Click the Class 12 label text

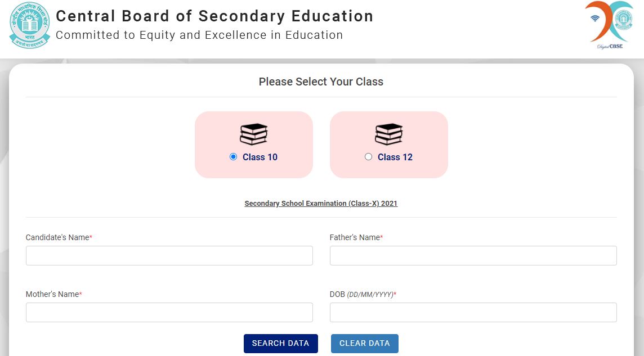395,157
